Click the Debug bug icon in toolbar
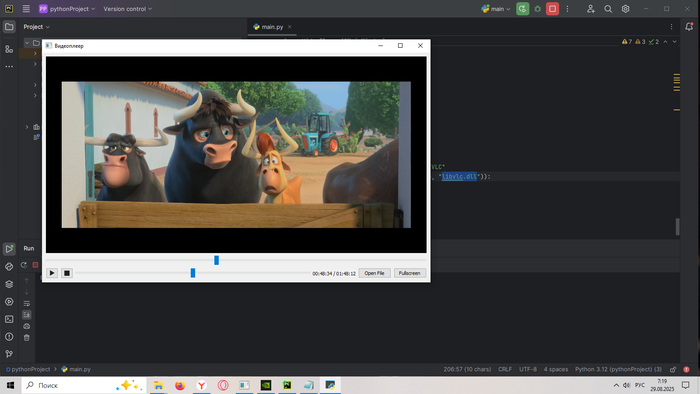 538,9
